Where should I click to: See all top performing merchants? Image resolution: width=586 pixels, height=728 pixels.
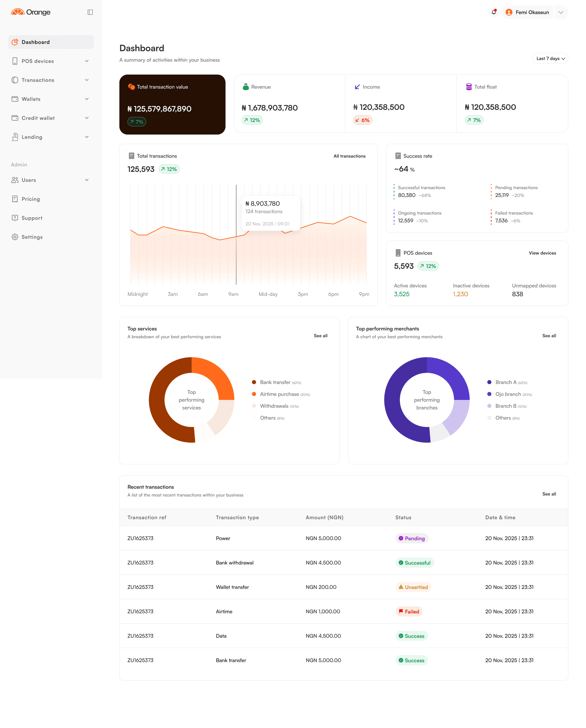(x=549, y=336)
